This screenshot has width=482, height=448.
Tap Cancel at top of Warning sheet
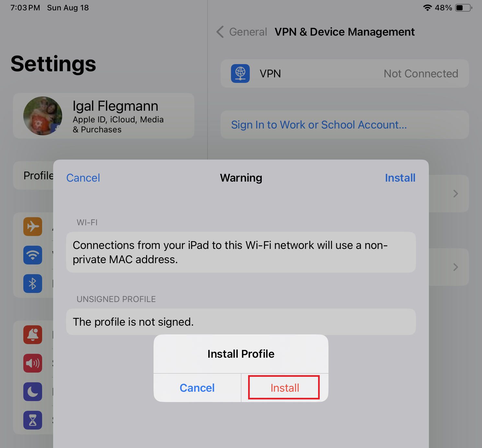[83, 178]
